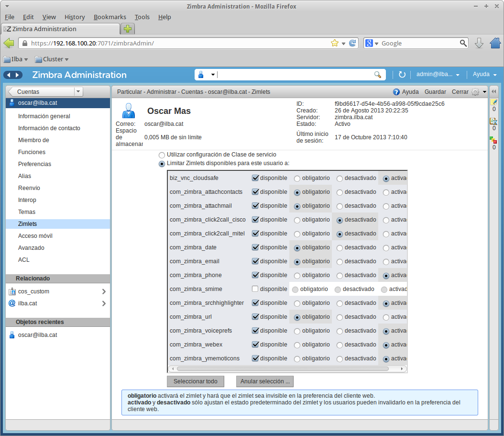
Task: Click Seleccionar todo button
Action: tap(196, 381)
